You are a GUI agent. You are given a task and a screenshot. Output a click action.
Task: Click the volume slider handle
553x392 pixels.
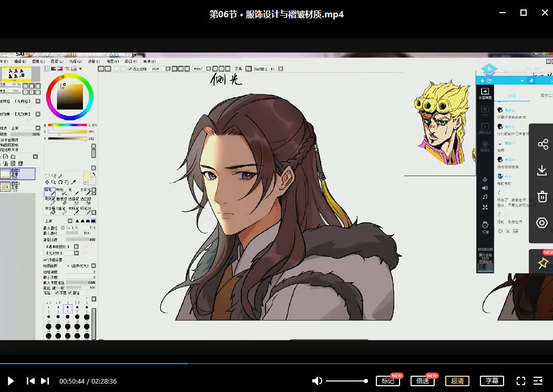366,381
